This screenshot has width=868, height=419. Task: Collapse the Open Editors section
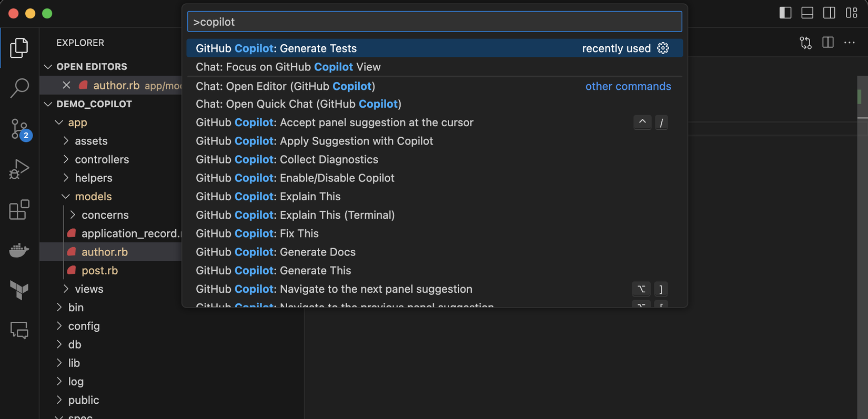point(48,67)
